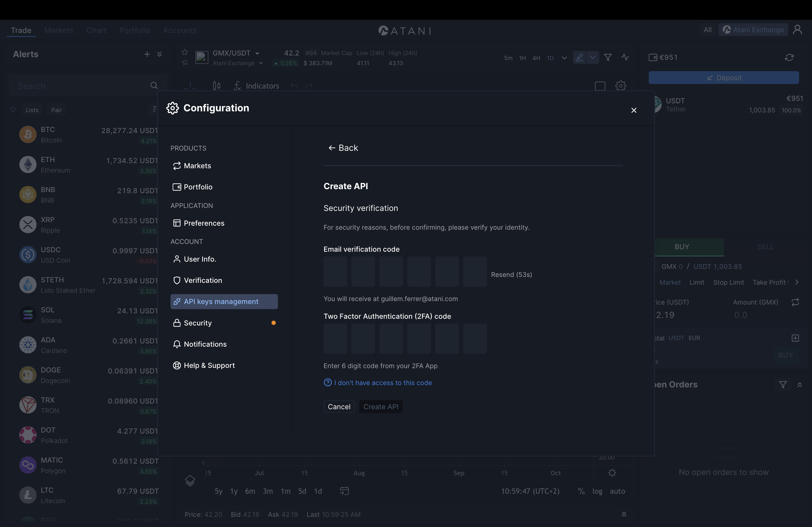Click last email verification code box
The image size is (812, 527).
coord(474,271)
